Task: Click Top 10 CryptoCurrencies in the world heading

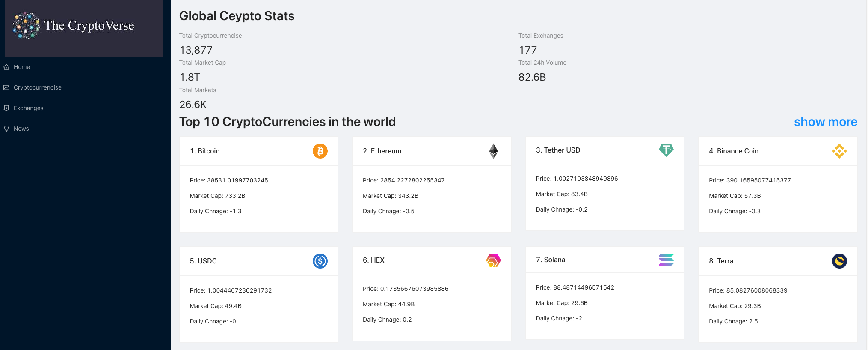Action: (x=287, y=122)
